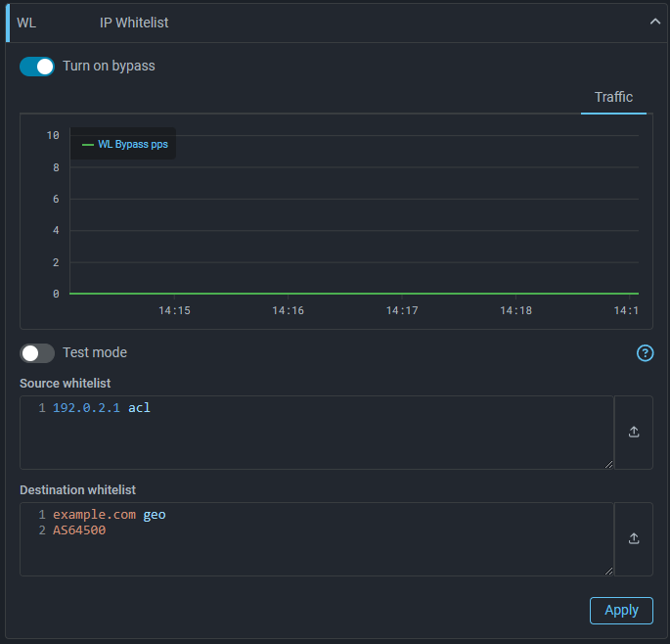670x644 pixels.
Task: Click the 14:17 time mark on chart
Action: click(x=402, y=310)
